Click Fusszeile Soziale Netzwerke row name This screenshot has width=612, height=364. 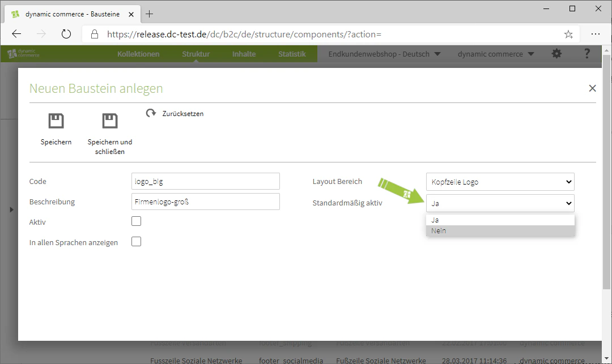point(196,361)
